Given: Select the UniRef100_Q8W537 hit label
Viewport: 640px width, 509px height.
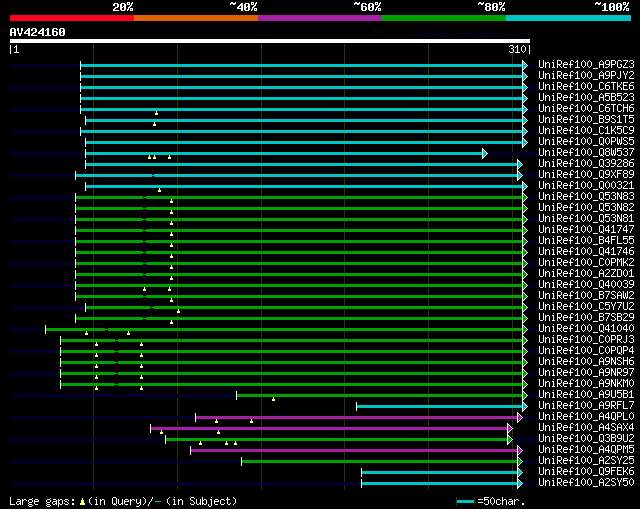Looking at the screenshot, I should point(586,153).
